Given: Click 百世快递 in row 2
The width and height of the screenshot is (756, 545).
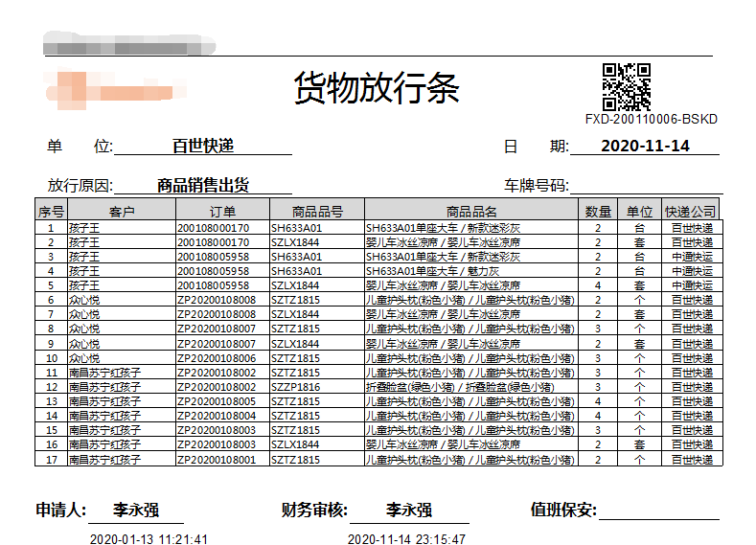Looking at the screenshot, I should coord(693,242).
